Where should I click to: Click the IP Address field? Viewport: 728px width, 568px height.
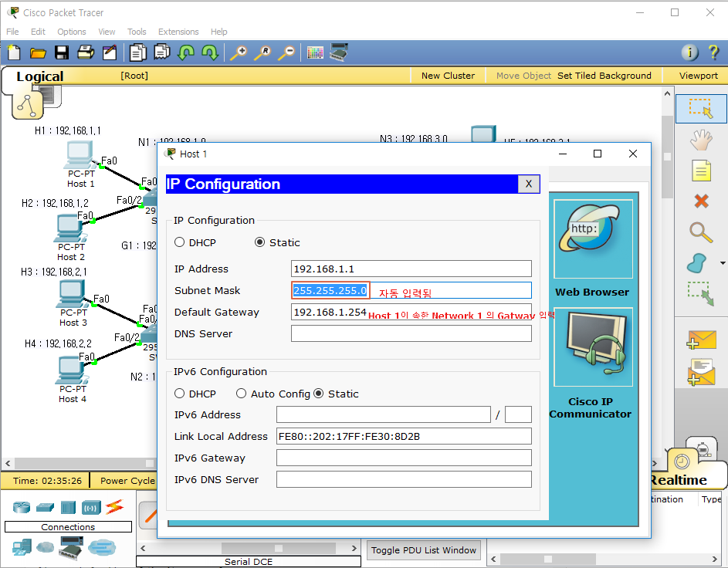tap(411, 269)
